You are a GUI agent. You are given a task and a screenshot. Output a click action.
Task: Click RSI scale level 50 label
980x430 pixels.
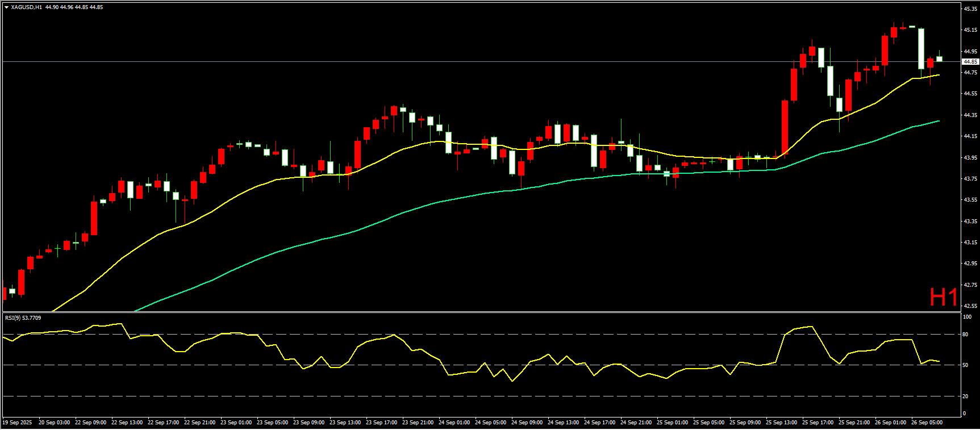[965, 365]
